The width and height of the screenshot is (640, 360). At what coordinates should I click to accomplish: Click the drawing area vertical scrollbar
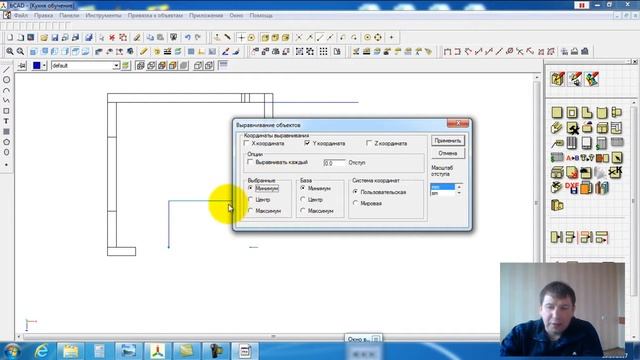tap(537, 203)
